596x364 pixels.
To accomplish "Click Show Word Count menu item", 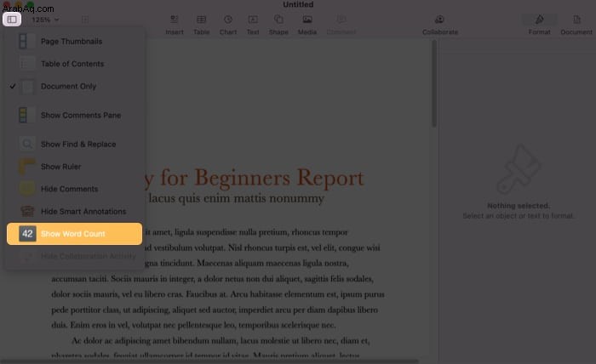I will coord(75,234).
